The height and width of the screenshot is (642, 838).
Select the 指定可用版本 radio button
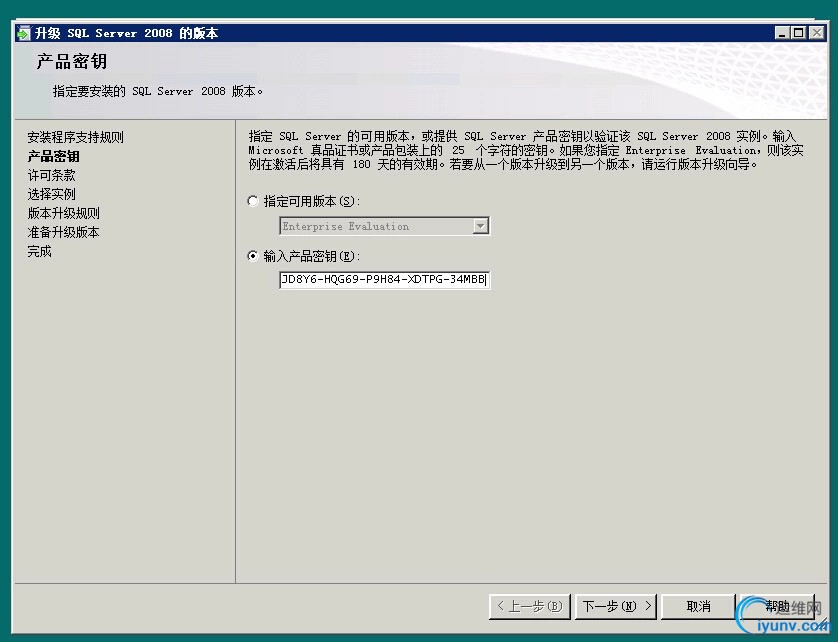point(253,202)
